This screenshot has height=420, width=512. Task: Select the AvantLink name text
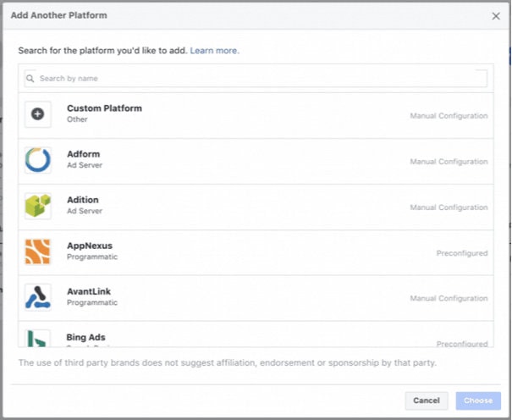click(89, 291)
